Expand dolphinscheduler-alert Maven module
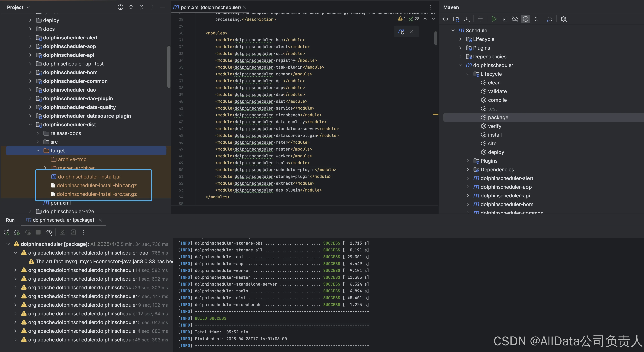Screen dimensions: 644x352 pyautogui.click(x=468, y=178)
